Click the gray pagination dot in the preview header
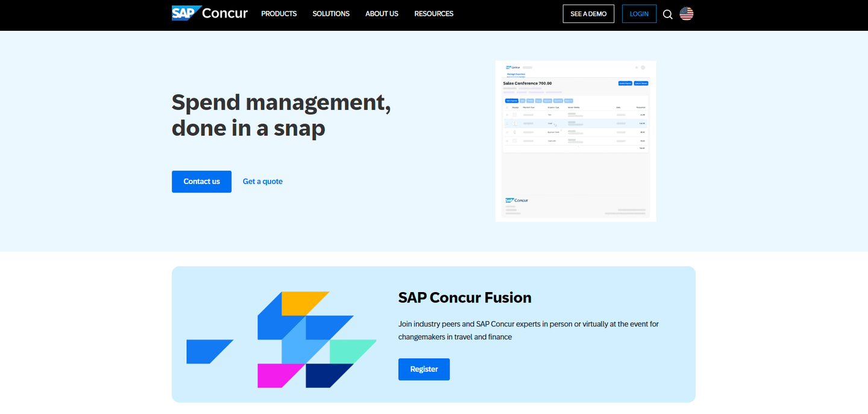 [x=636, y=67]
